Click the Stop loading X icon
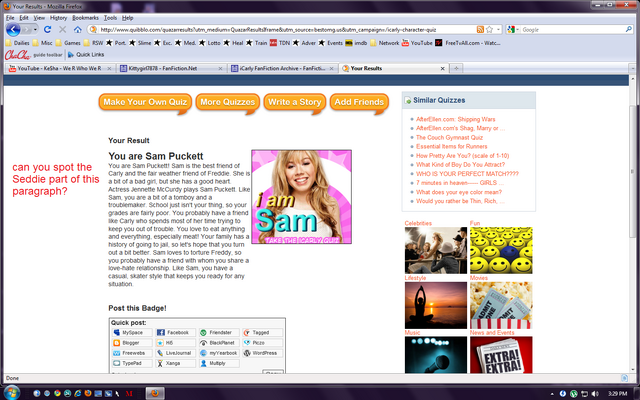The height and width of the screenshot is (400, 640). coord(62,29)
